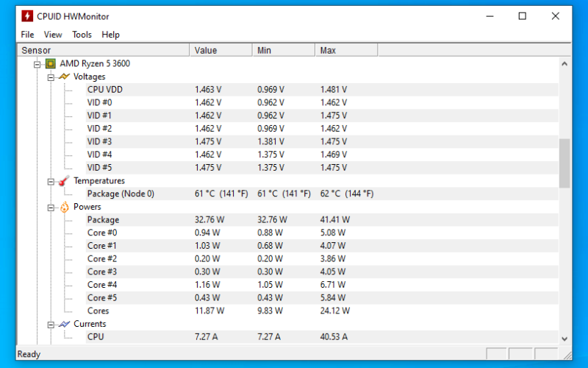Click the Temperatures label
Screen dimensions: 588x368
tap(99, 180)
